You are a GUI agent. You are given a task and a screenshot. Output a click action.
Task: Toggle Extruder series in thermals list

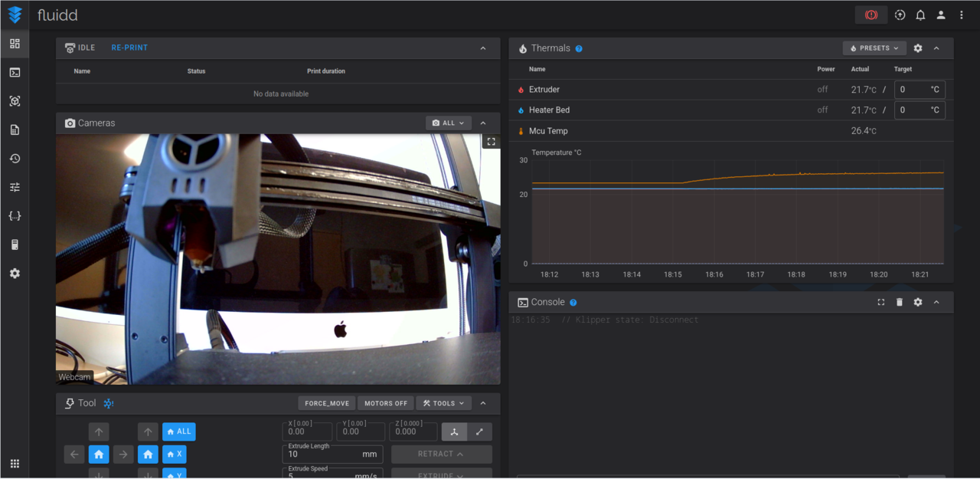click(x=544, y=90)
